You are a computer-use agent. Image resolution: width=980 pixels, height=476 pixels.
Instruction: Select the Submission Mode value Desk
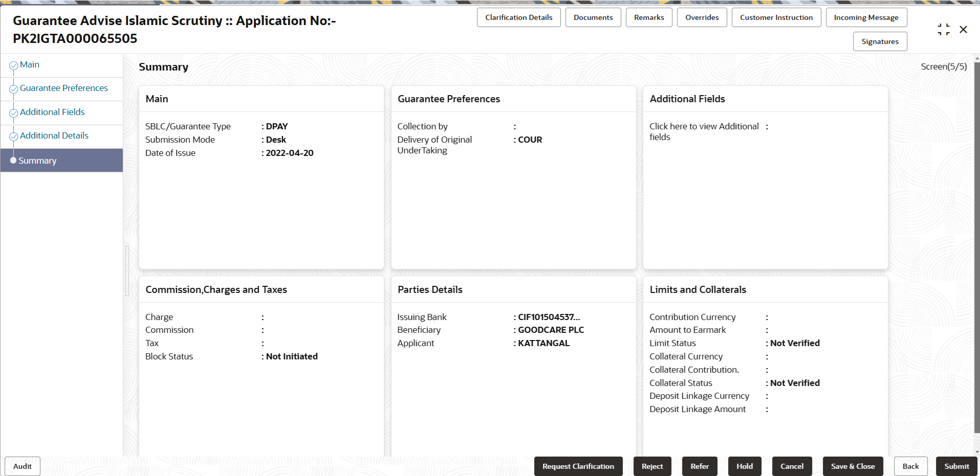coord(276,140)
